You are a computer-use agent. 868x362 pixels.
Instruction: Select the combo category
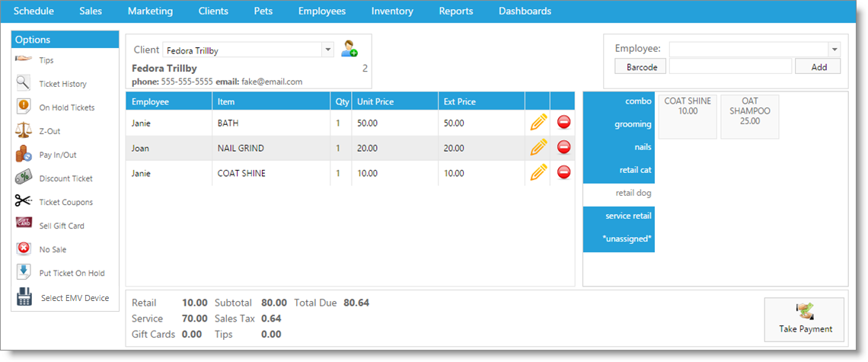pyautogui.click(x=619, y=101)
